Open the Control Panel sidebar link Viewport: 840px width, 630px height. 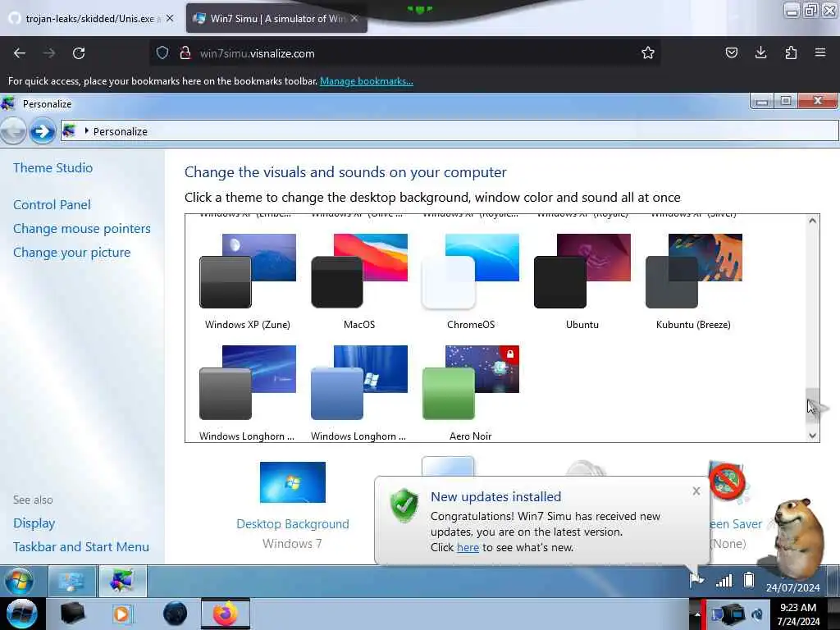pyautogui.click(x=52, y=204)
